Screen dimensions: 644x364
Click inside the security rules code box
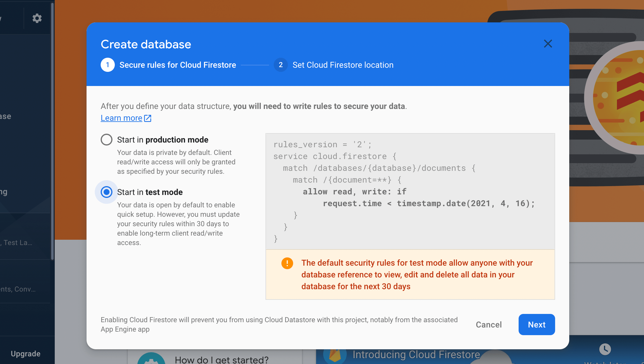click(410, 191)
